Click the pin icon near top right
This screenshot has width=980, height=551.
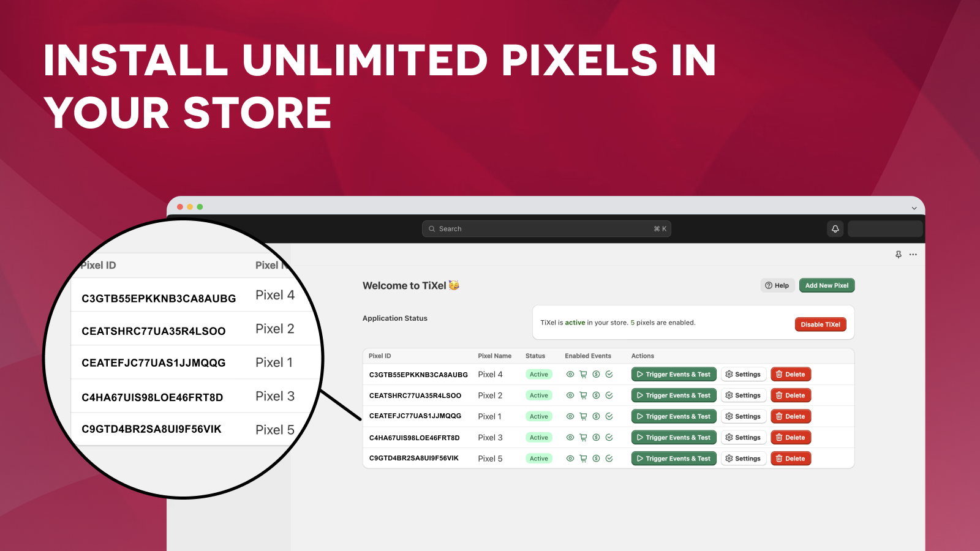(x=899, y=255)
